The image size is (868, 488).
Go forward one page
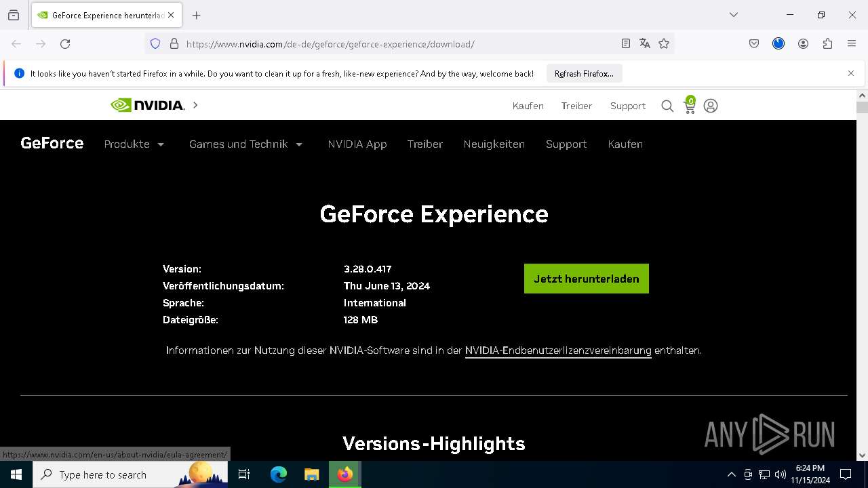pyautogui.click(x=41, y=43)
